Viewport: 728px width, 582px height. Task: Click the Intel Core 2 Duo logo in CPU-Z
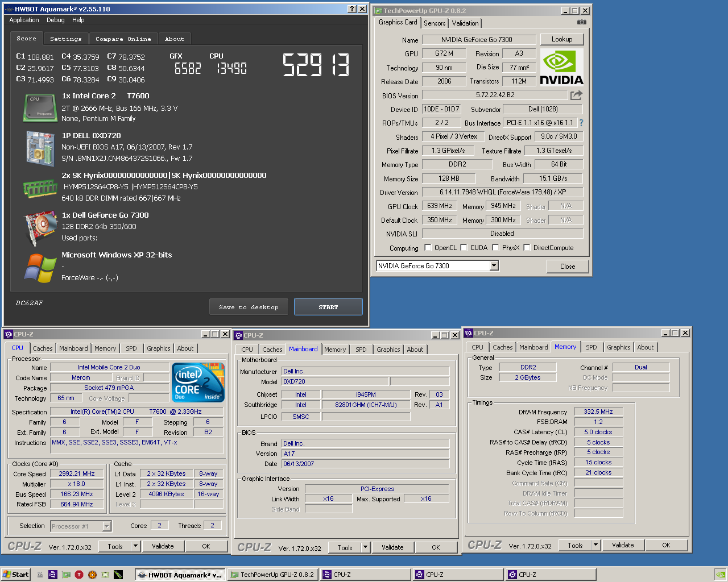pyautogui.click(x=198, y=383)
